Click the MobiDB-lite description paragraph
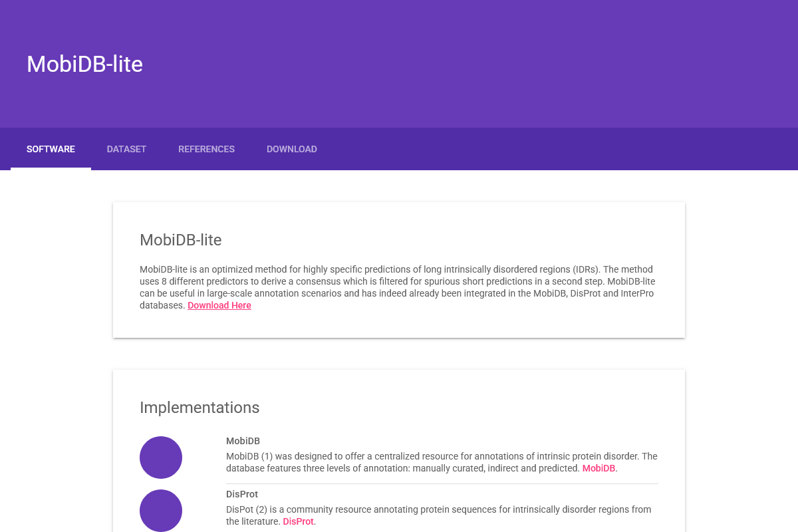 (397, 287)
